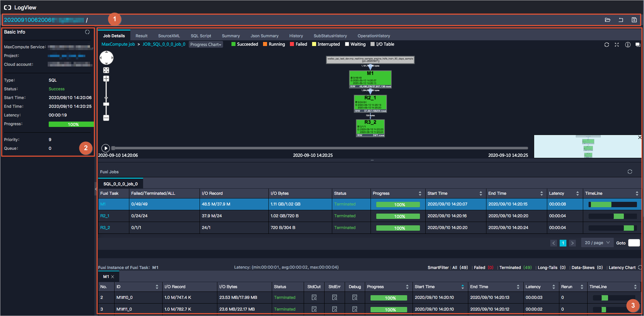Open the History tab
This screenshot has width=644, height=316.
point(296,36)
